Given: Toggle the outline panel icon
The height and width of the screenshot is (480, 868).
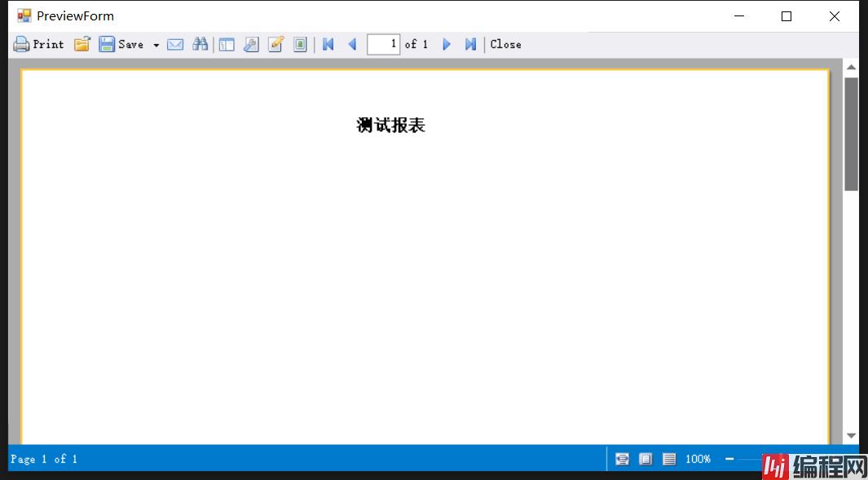Looking at the screenshot, I should pos(227,45).
